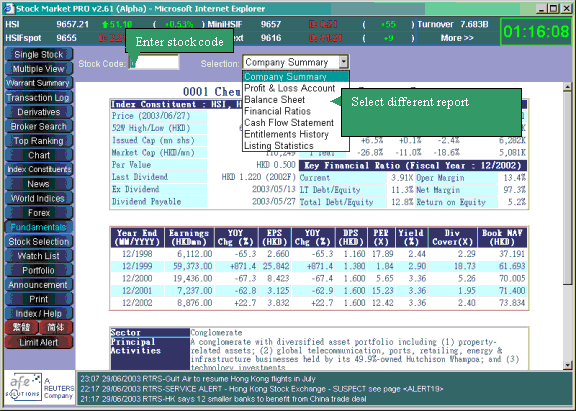This screenshot has height=411, width=576.
Task: Open the News section
Action: click(39, 184)
